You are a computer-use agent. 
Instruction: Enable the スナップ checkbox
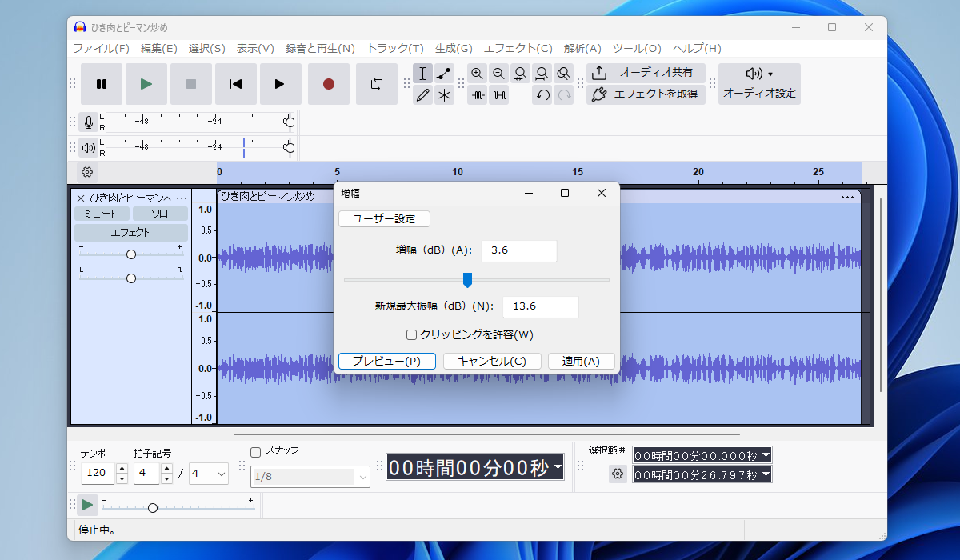(x=256, y=451)
